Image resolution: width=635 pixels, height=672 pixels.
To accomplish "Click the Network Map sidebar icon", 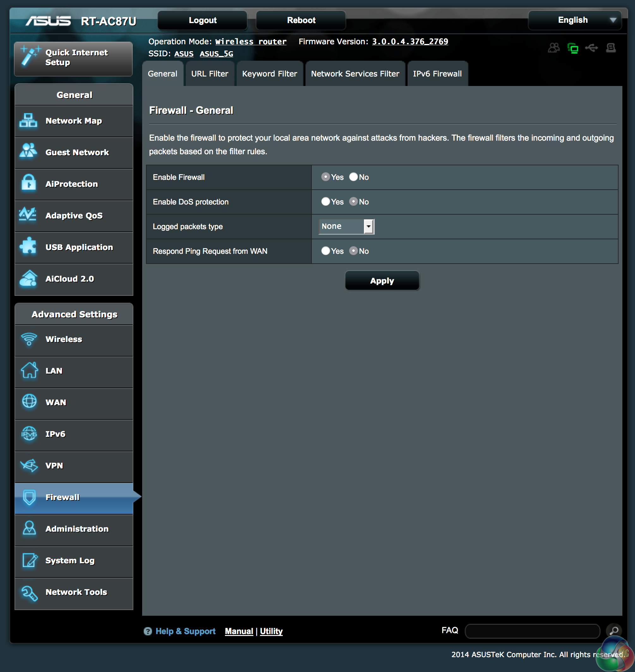I will [28, 120].
